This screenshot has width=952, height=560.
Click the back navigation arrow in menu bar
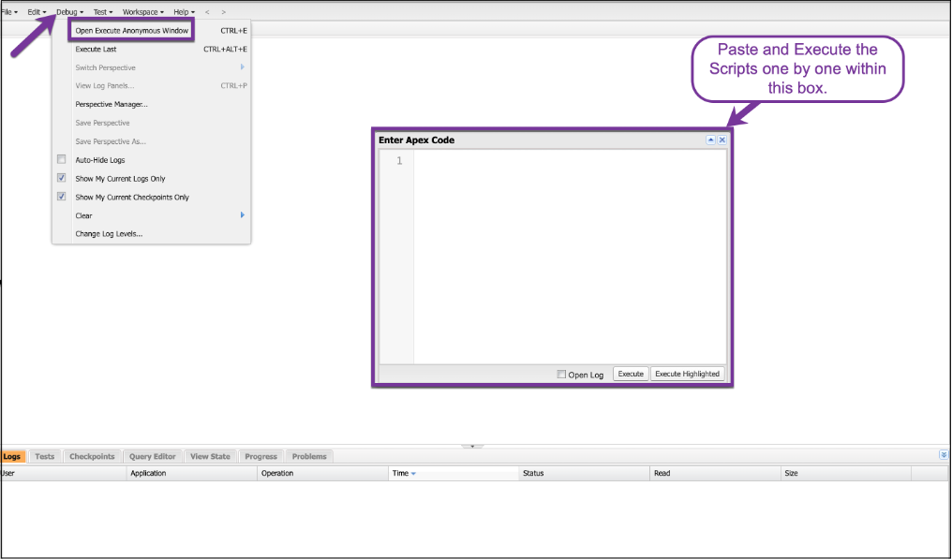tap(206, 12)
